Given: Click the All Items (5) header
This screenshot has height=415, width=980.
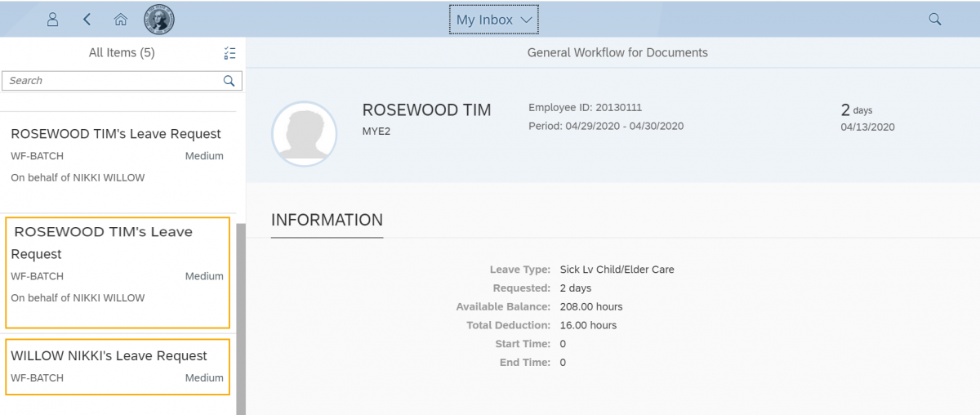Looking at the screenshot, I should (x=122, y=53).
